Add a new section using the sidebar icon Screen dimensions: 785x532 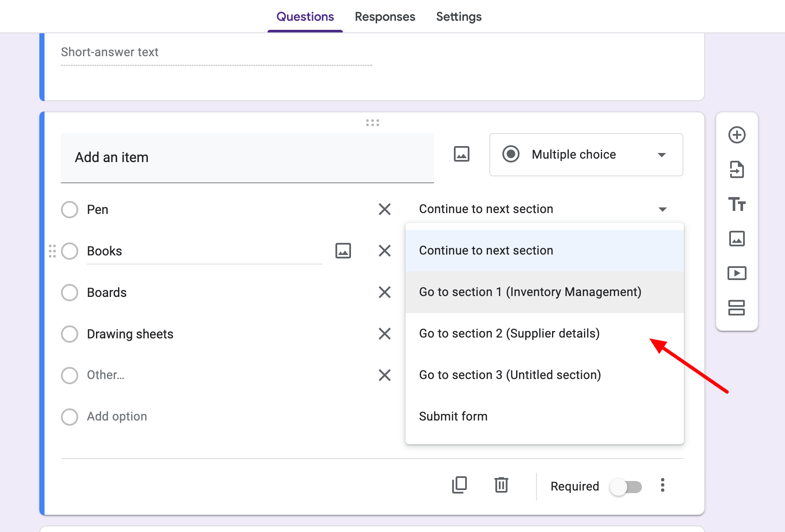click(737, 308)
